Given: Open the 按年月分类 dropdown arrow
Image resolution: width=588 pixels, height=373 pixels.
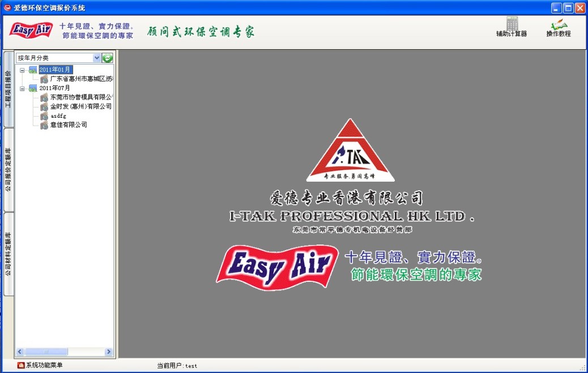Looking at the screenshot, I should pyautogui.click(x=97, y=58).
